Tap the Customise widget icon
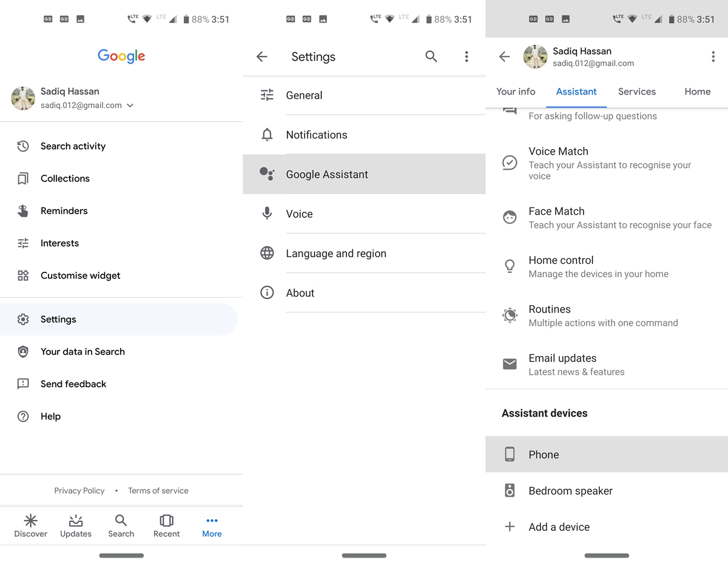 pos(23,275)
